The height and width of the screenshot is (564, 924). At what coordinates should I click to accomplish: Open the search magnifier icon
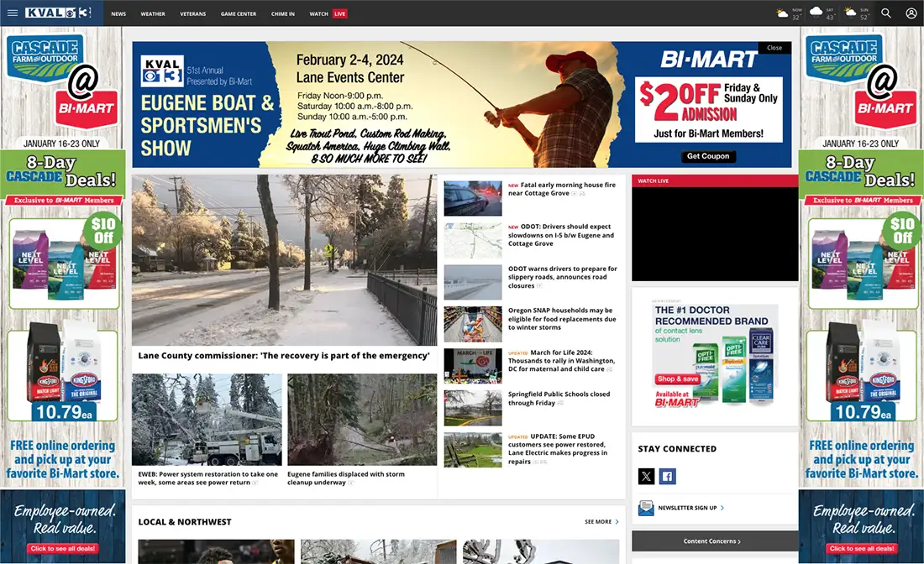coord(885,13)
